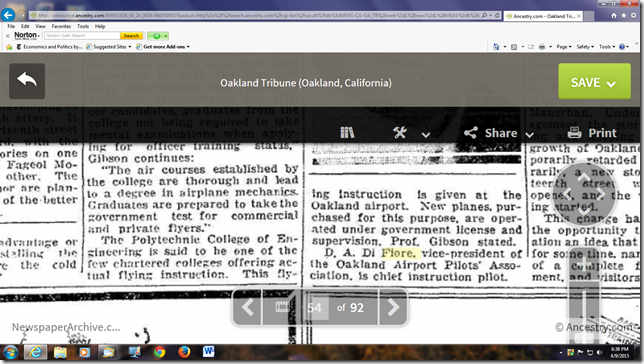Open the Favorites menu
This screenshot has width=644, height=364.
61,26
